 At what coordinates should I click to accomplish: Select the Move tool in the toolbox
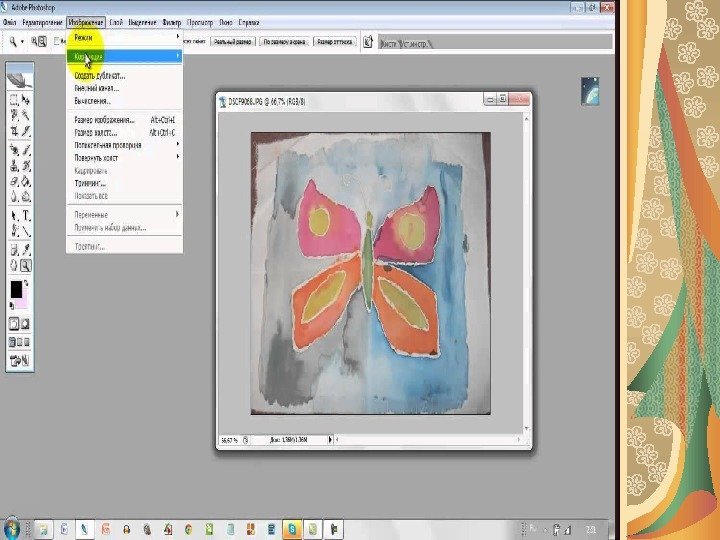27,100
